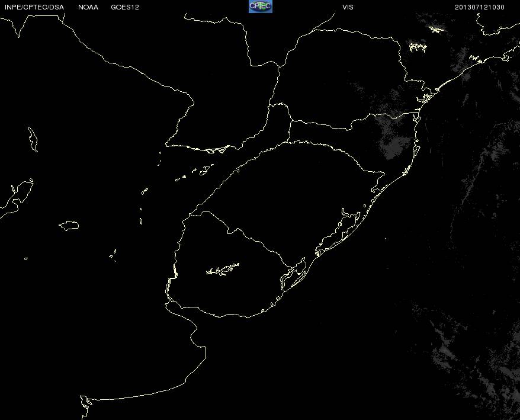Select the 201307121030 timestamp
Image resolution: width=520 pixels, height=420 pixels.
(x=480, y=7)
